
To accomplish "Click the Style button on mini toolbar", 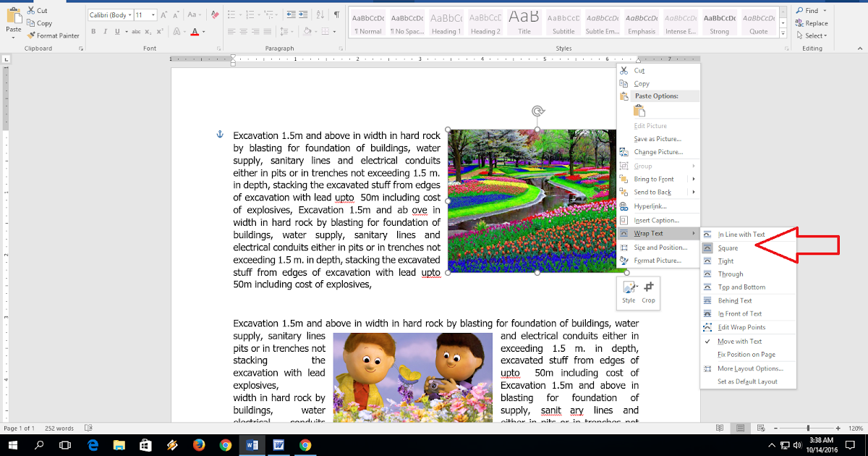I will click(x=629, y=292).
